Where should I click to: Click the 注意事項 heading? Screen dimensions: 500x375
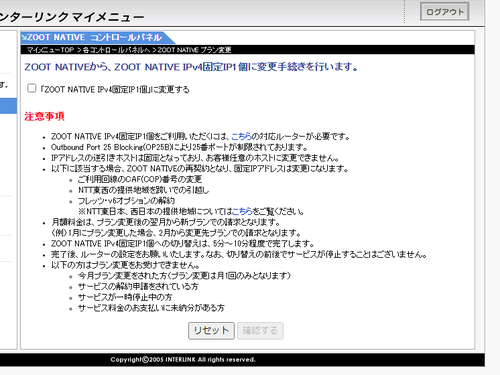(x=44, y=116)
